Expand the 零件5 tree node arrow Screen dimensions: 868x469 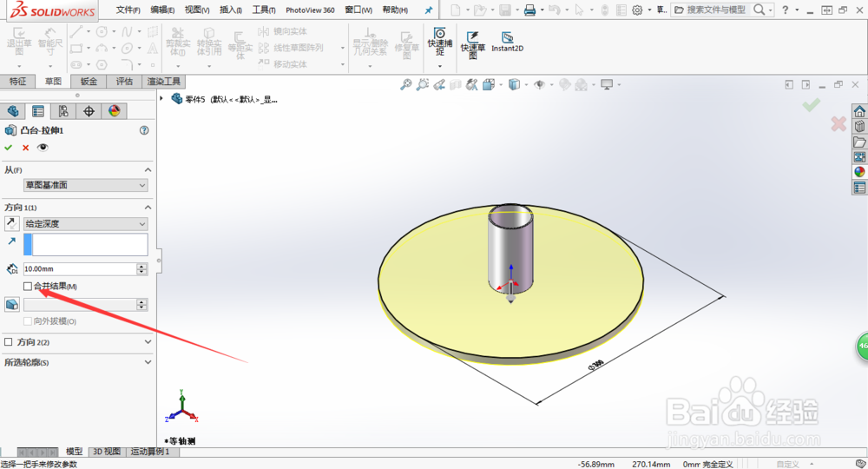161,98
